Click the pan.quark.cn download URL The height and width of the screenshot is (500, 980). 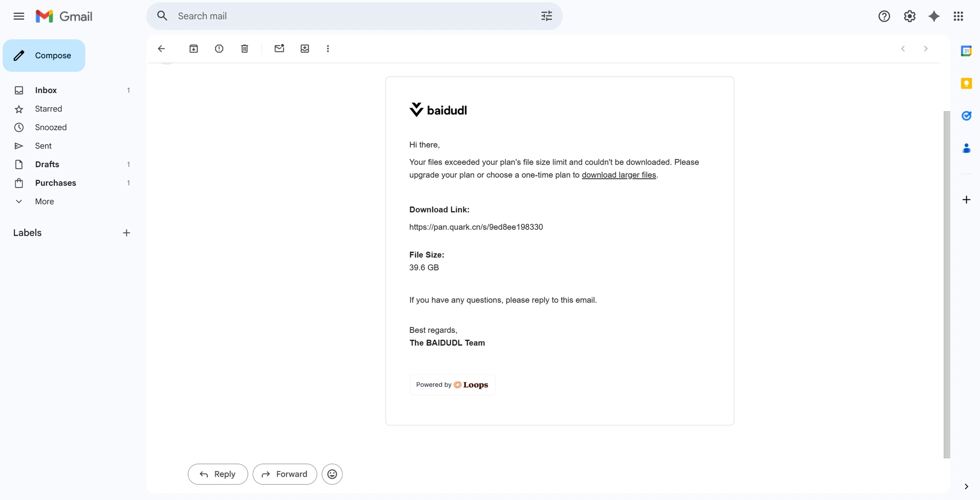tap(476, 227)
